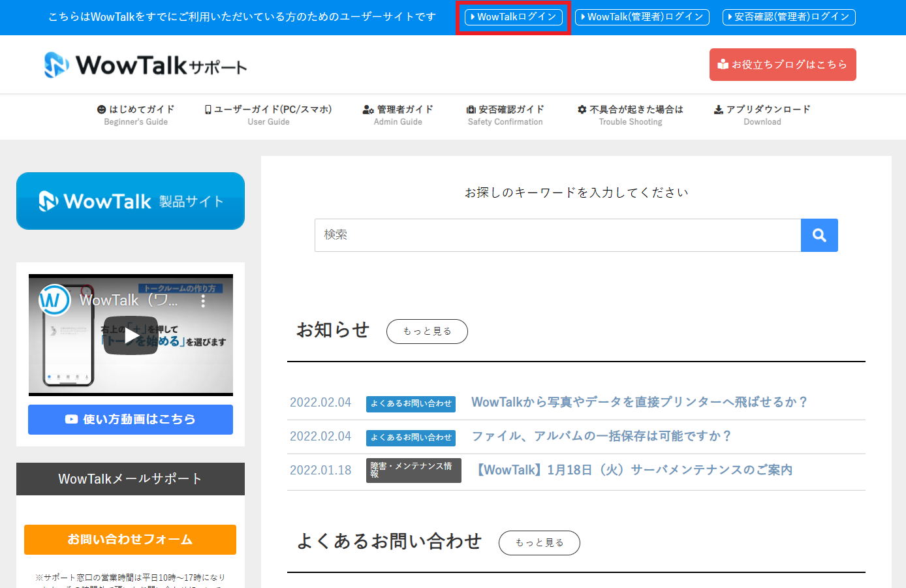Open the printer question news article

click(x=640, y=402)
